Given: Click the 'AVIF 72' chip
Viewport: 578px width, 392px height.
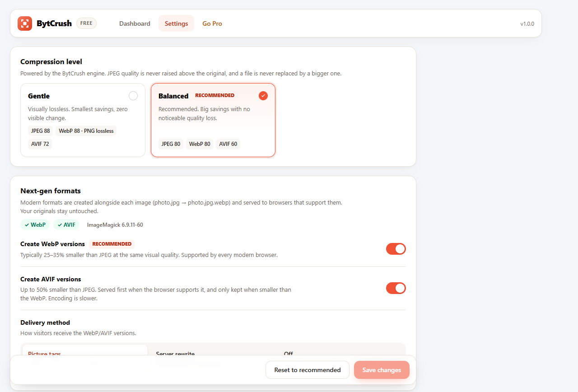Looking at the screenshot, I should pos(40,144).
